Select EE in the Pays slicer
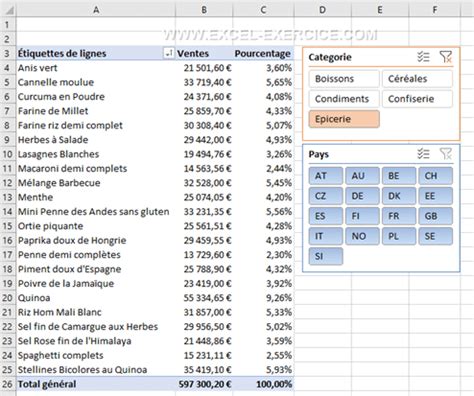Image resolution: width=474 pixels, height=396 pixels. click(436, 196)
